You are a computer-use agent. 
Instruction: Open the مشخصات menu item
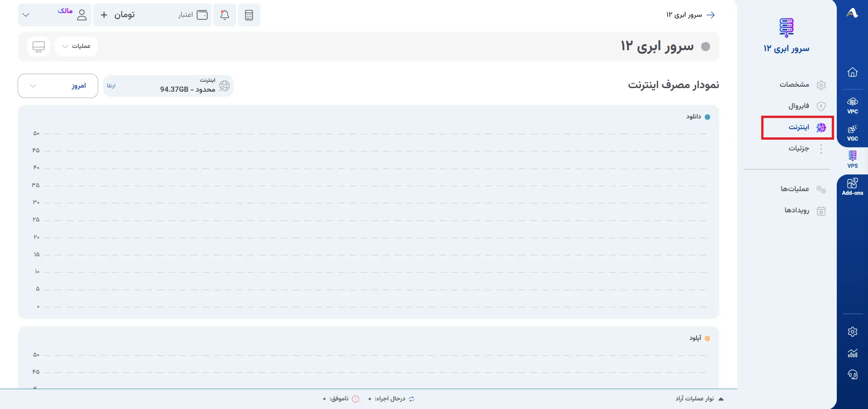tap(802, 85)
